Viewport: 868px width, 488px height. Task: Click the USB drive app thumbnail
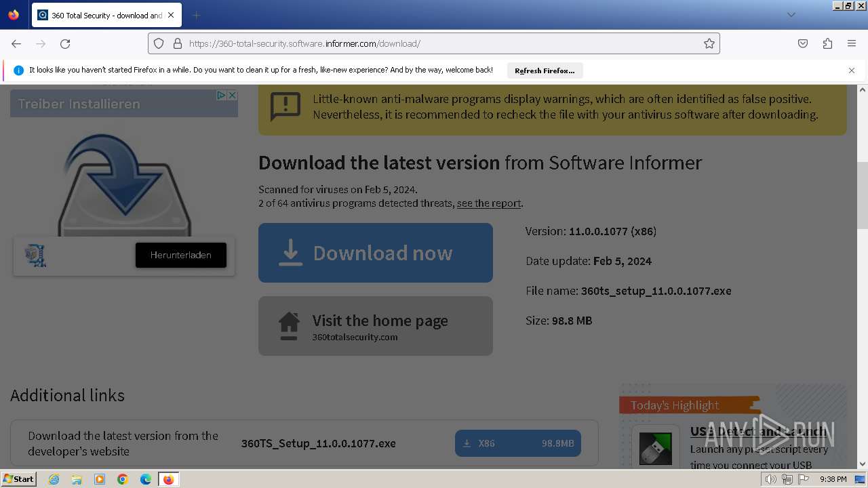pyautogui.click(x=656, y=449)
